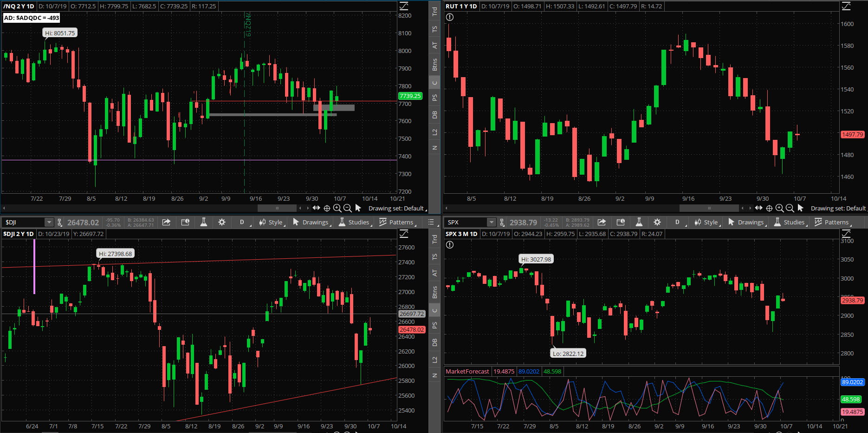Image resolution: width=868 pixels, height=433 pixels.
Task: Open Drawing set: Default under the /NQ chart
Action: point(397,208)
